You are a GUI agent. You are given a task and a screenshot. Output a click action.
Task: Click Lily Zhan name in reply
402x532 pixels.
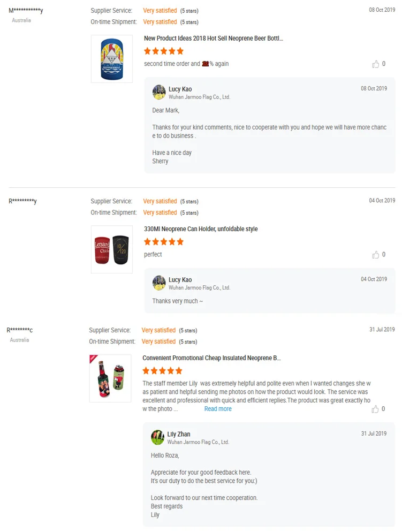coord(179,434)
